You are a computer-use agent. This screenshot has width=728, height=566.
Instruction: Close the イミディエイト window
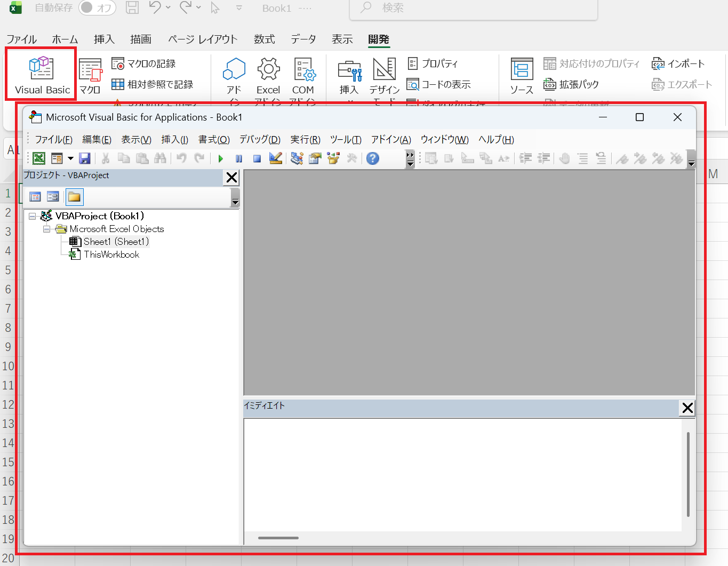pos(687,408)
